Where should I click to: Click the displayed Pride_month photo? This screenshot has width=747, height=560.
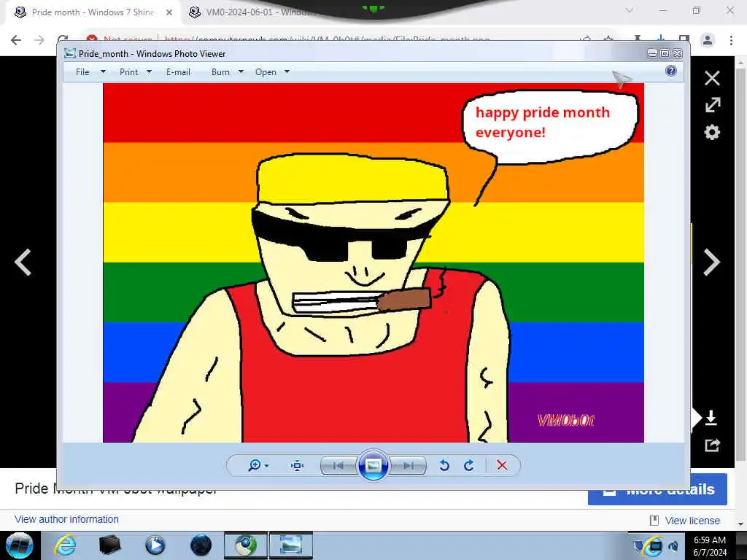pos(373,262)
